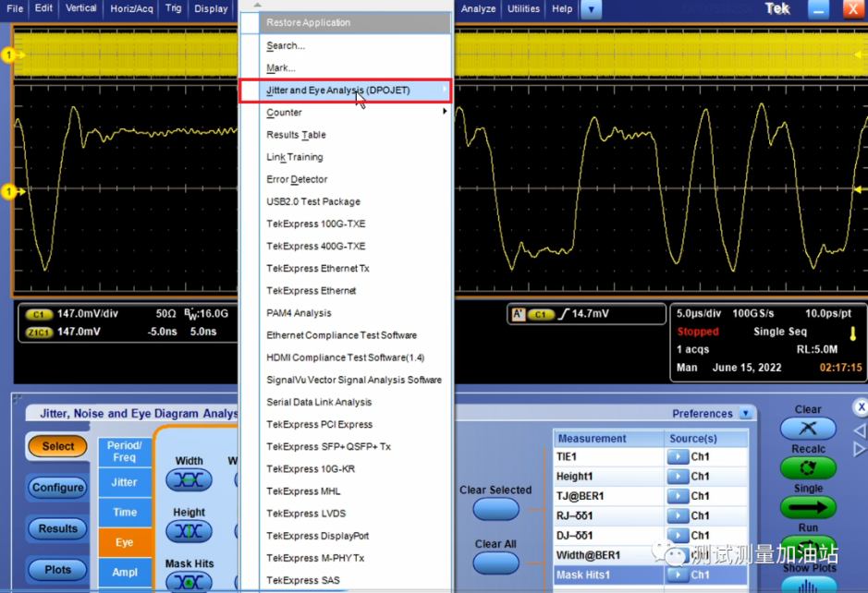Open the Preferences dropdown arrow
Screen dimensions: 868x593
coord(746,414)
